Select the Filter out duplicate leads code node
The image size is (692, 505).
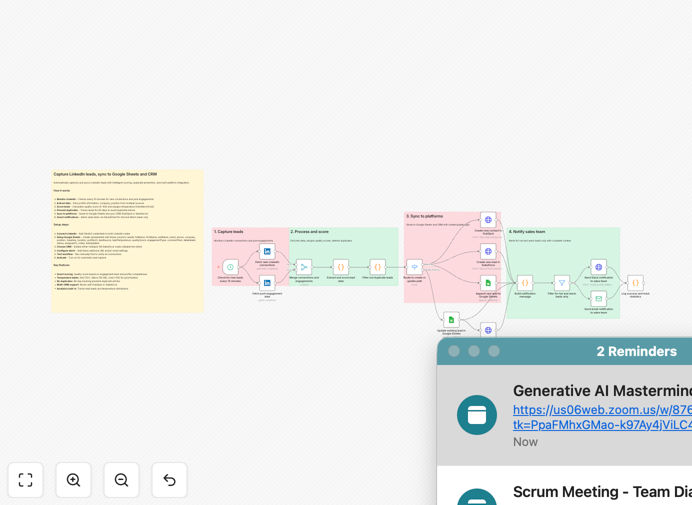click(377, 267)
